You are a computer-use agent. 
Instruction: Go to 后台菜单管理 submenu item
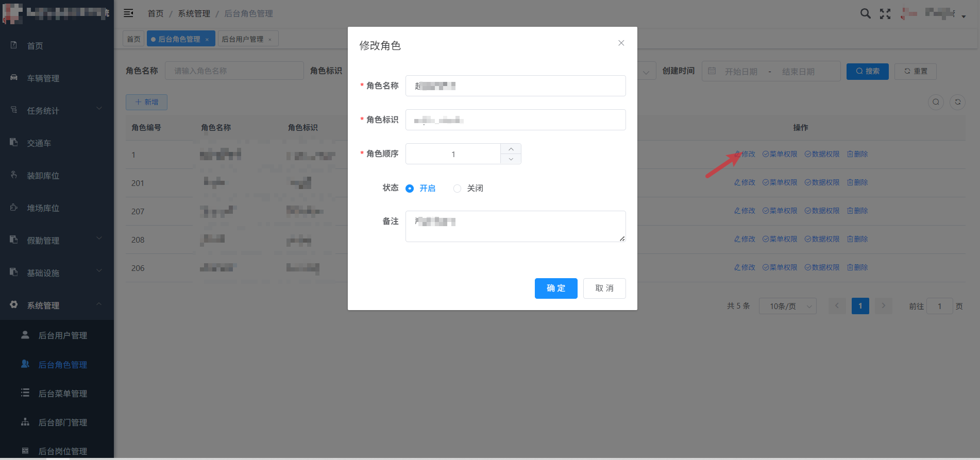pos(57,394)
